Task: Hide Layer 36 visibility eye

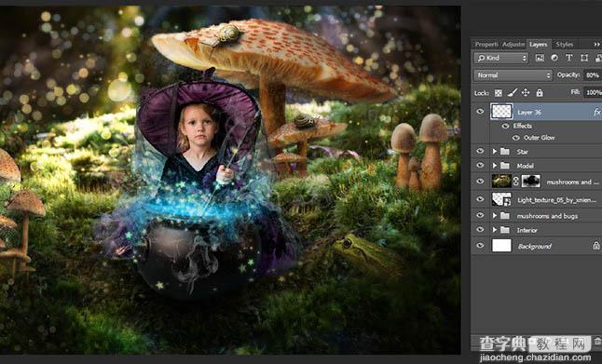Action: [480, 112]
